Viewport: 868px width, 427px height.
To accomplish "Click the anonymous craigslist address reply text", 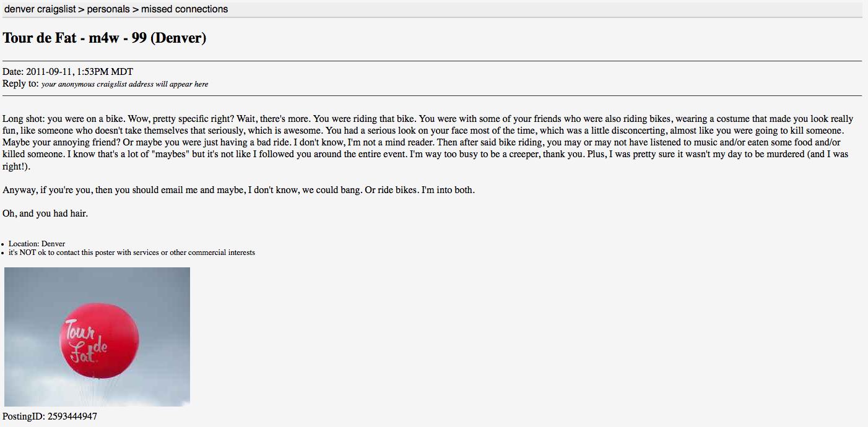I will (x=124, y=84).
